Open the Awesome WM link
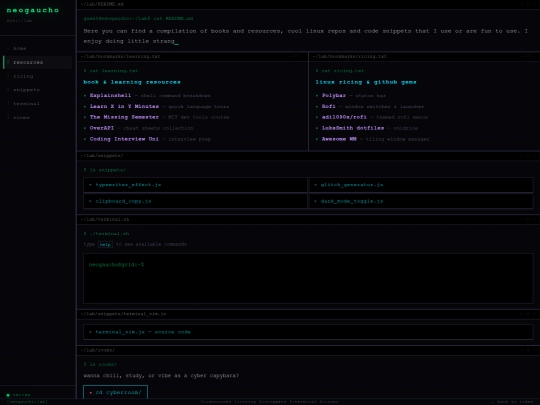540x405 pixels. pos(339,139)
